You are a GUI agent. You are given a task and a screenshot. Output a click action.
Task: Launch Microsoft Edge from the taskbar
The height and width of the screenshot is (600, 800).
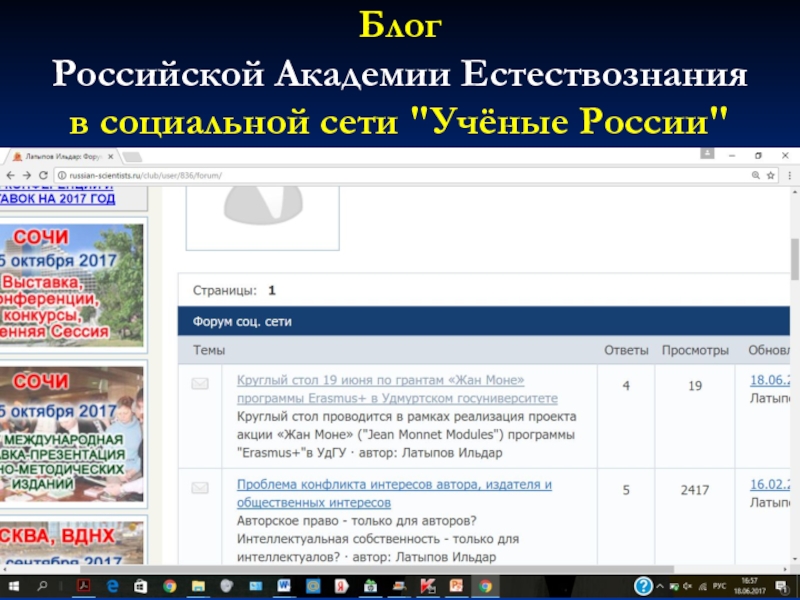coord(112,586)
